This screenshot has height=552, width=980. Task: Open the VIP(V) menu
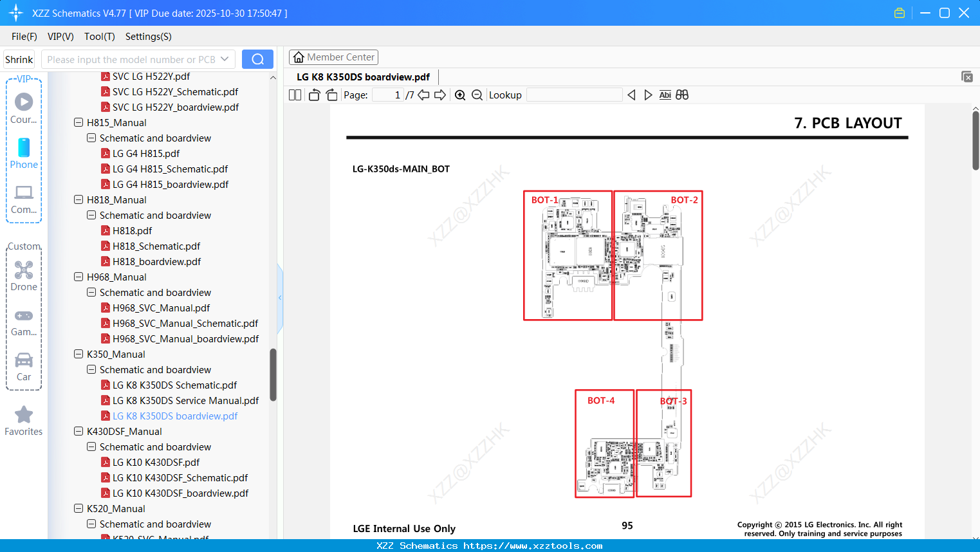[x=60, y=37]
